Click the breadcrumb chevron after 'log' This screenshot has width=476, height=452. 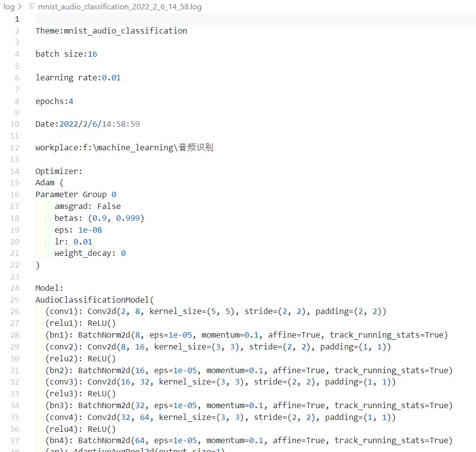click(x=20, y=6)
